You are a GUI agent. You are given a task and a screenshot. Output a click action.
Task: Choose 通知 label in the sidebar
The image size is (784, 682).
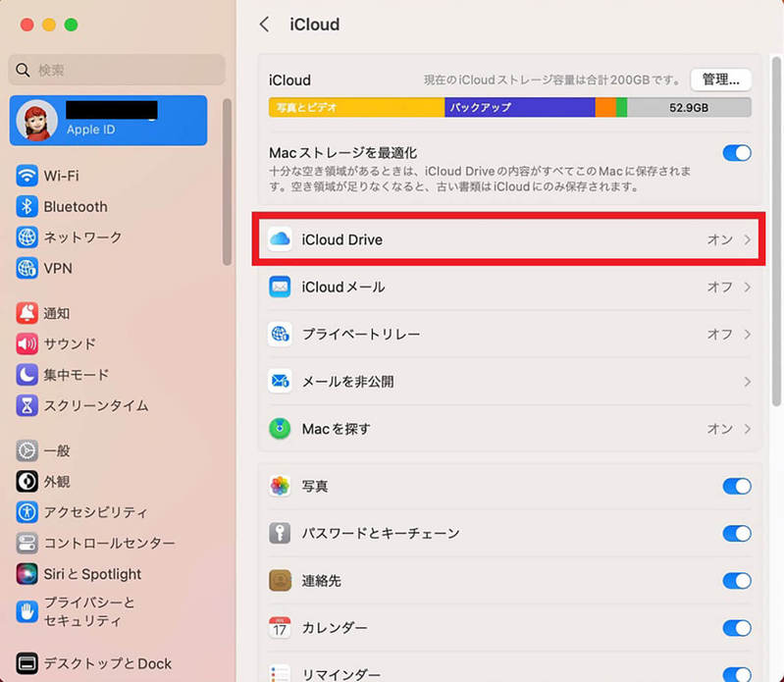(57, 313)
